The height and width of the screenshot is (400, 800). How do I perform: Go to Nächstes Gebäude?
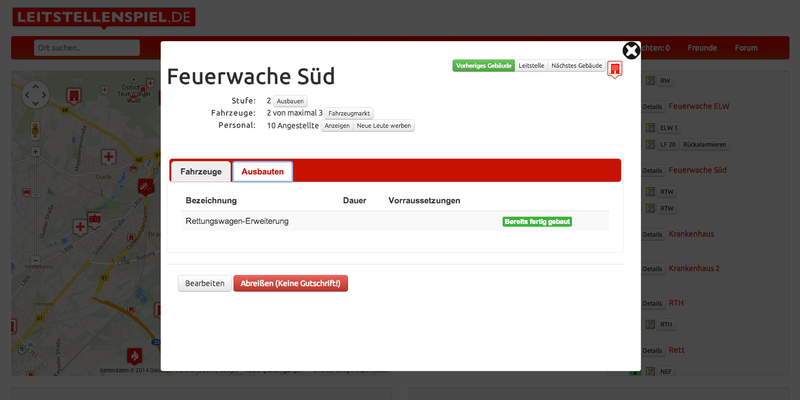[x=577, y=66]
